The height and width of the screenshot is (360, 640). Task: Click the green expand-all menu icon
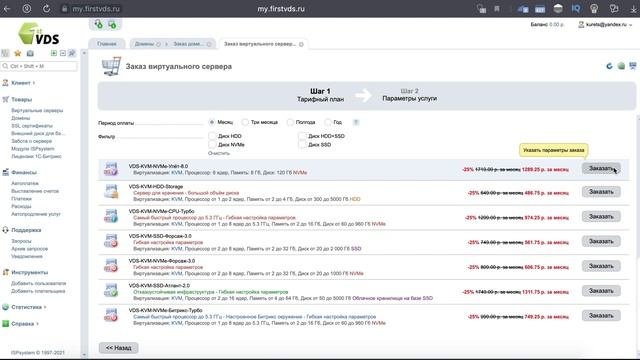[x=53, y=53]
